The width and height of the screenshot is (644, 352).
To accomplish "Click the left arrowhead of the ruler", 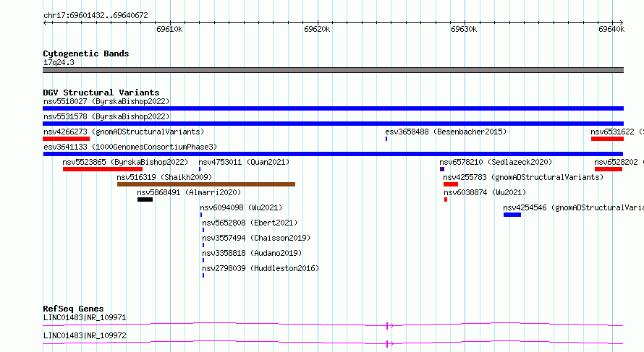I will (x=45, y=22).
